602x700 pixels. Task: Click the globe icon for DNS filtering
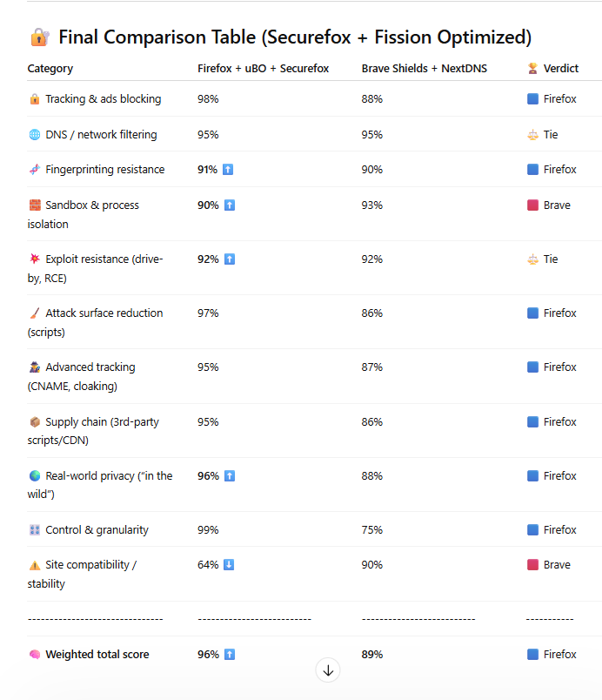[34, 134]
